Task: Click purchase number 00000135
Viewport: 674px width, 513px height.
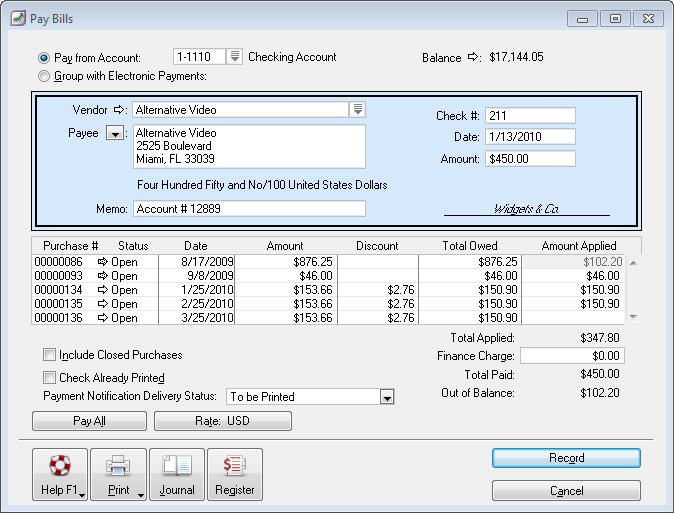Action: pos(58,304)
